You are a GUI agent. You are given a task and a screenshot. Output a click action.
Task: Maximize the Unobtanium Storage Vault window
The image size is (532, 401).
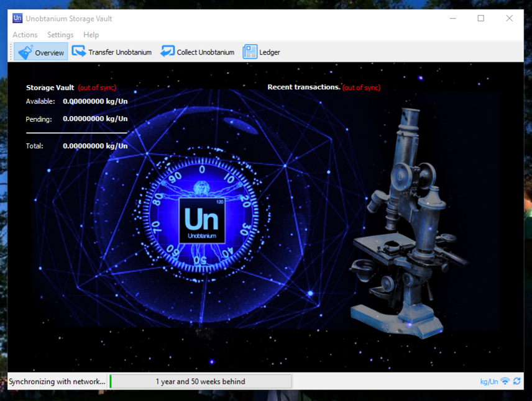[x=480, y=19]
